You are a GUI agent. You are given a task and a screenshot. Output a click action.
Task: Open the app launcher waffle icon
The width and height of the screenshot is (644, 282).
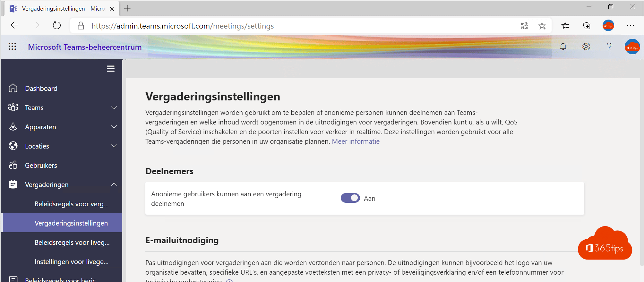point(12,47)
